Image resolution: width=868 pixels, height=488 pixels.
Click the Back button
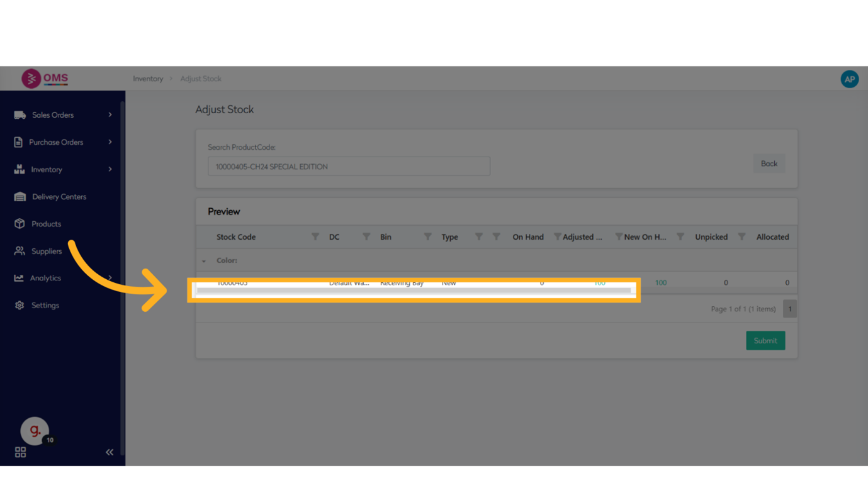coord(769,164)
